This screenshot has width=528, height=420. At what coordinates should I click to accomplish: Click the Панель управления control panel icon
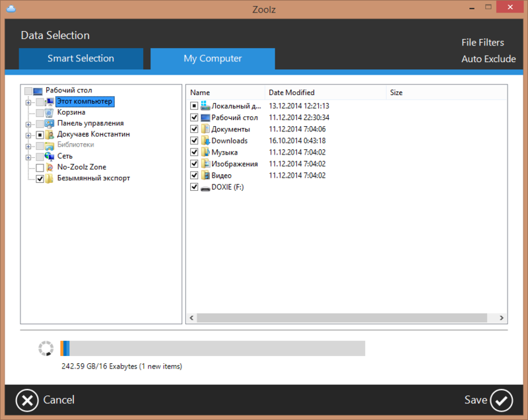coord(49,123)
